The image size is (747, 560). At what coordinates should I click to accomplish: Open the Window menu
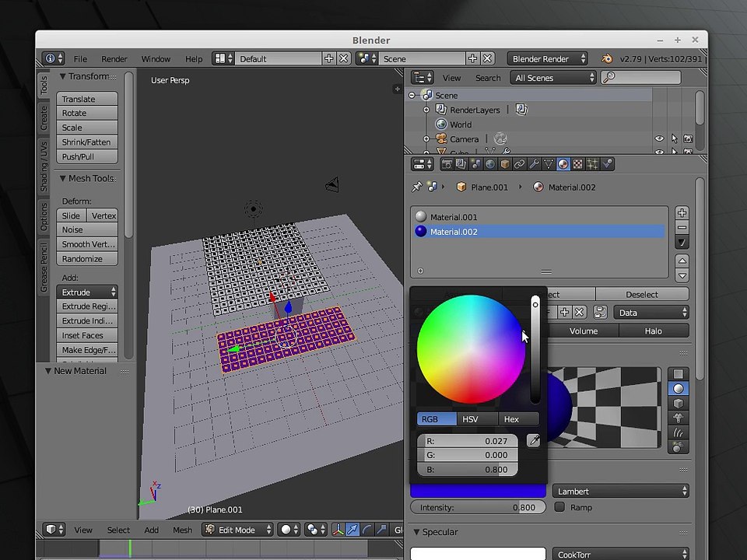[156, 59]
